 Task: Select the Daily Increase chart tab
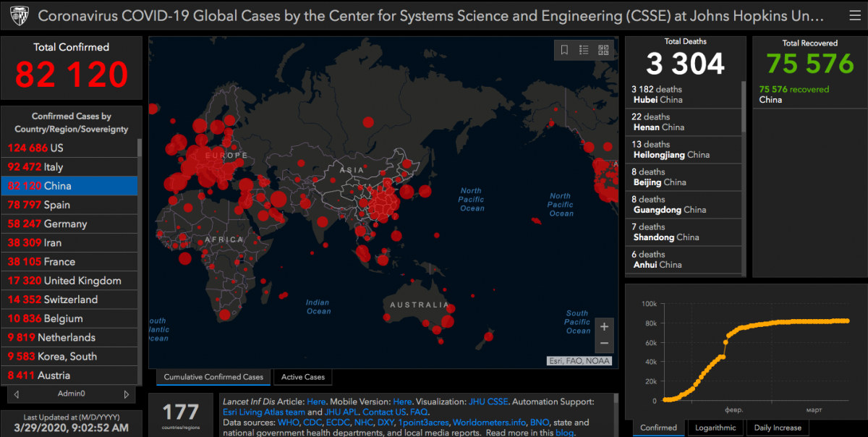[778, 428]
